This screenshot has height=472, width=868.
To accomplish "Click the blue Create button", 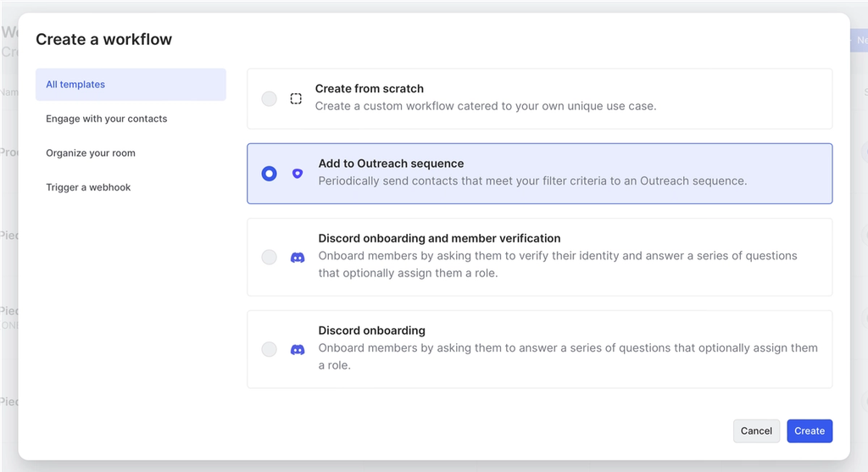I will 810,430.
